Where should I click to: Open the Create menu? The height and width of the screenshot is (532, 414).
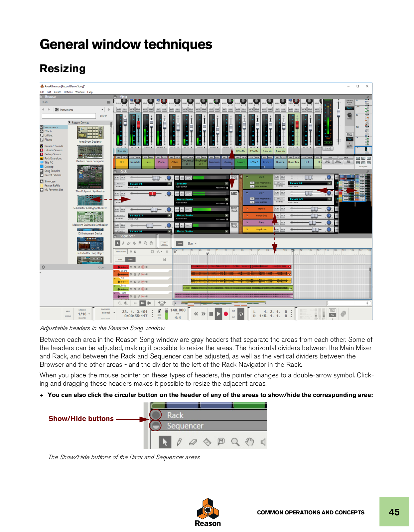point(58,92)
